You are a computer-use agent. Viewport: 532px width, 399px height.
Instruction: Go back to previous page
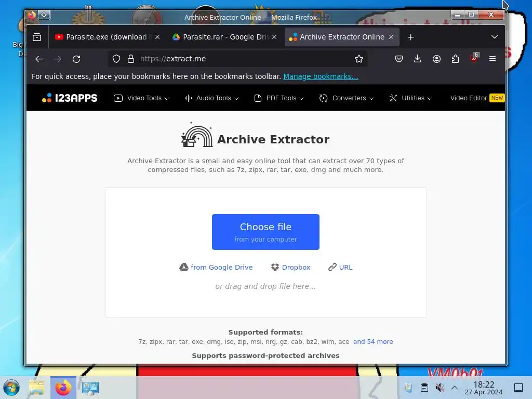point(39,59)
